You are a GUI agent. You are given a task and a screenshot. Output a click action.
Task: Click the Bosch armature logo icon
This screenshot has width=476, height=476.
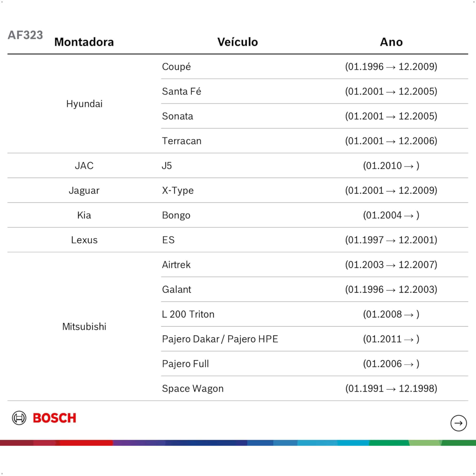(19, 418)
